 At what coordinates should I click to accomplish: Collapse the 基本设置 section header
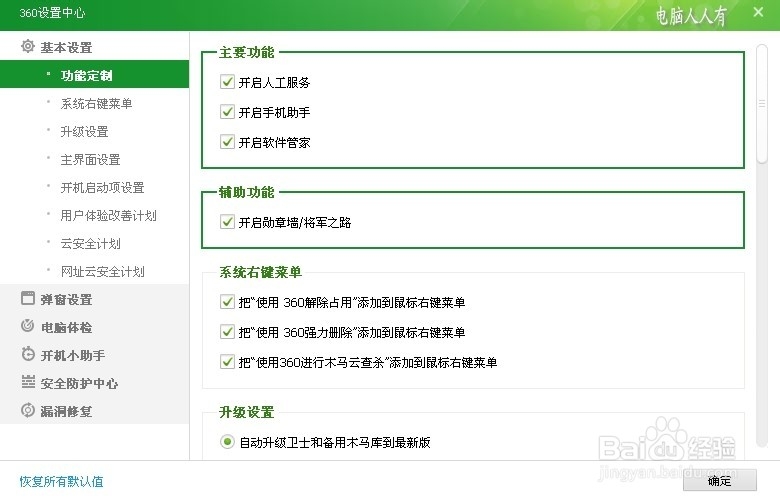pyautogui.click(x=95, y=47)
